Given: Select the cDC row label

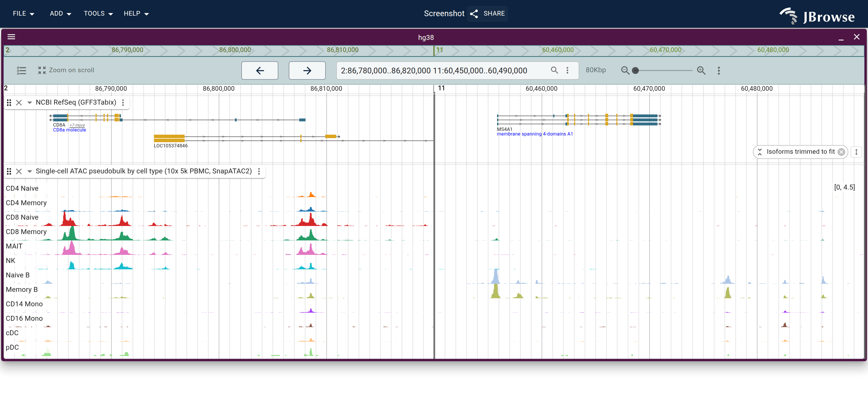Looking at the screenshot, I should [x=12, y=333].
